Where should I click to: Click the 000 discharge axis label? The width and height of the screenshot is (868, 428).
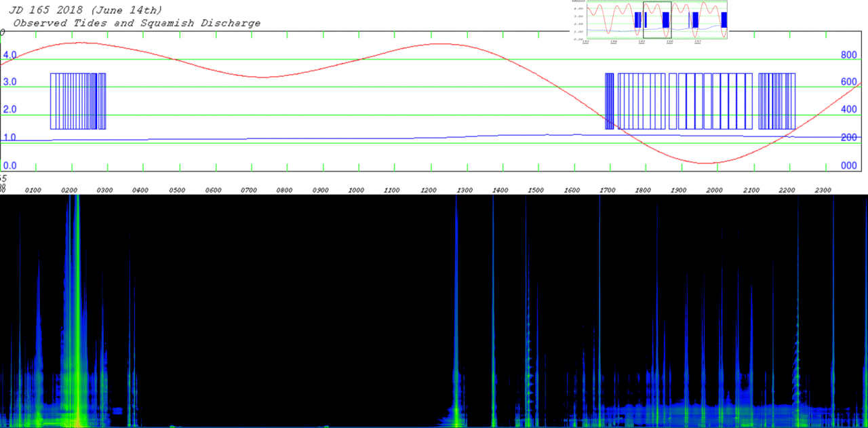[x=849, y=166]
